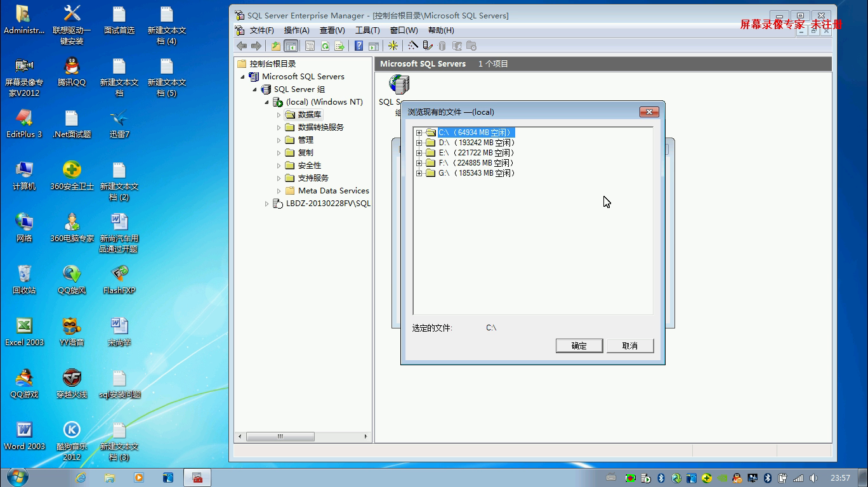Click the Export List toolbar icon

340,46
